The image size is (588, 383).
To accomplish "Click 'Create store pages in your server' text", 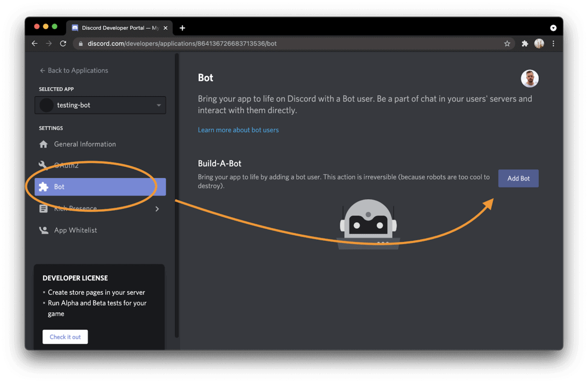I will coord(96,292).
